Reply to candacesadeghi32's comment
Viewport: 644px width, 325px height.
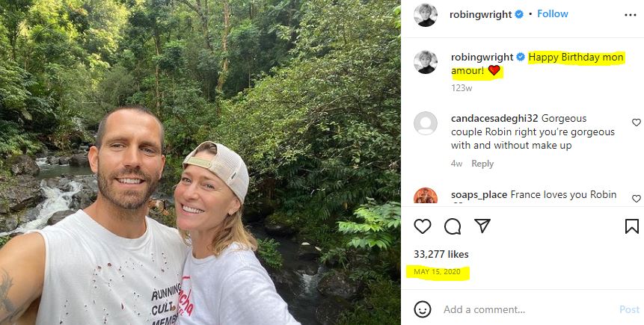[x=482, y=164]
